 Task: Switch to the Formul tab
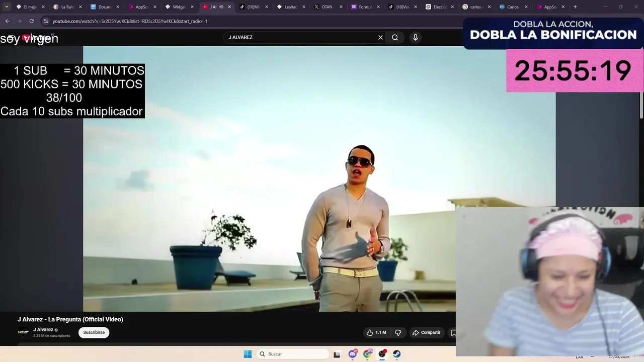365,7
